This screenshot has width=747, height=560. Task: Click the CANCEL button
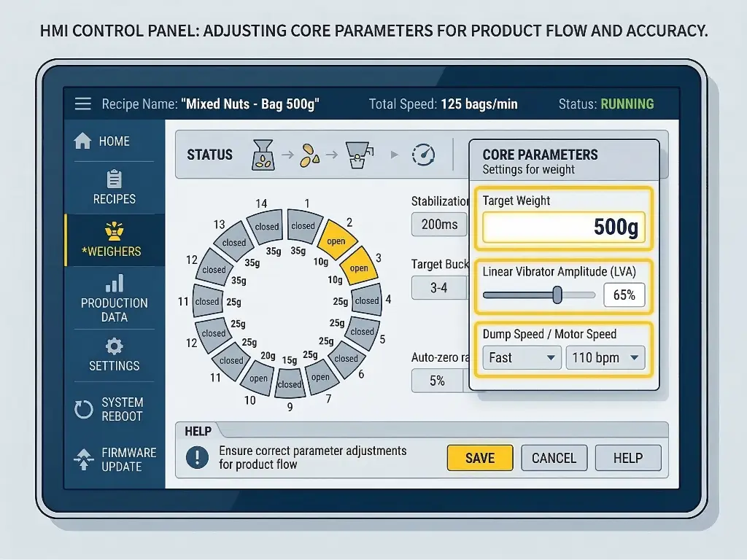click(554, 458)
